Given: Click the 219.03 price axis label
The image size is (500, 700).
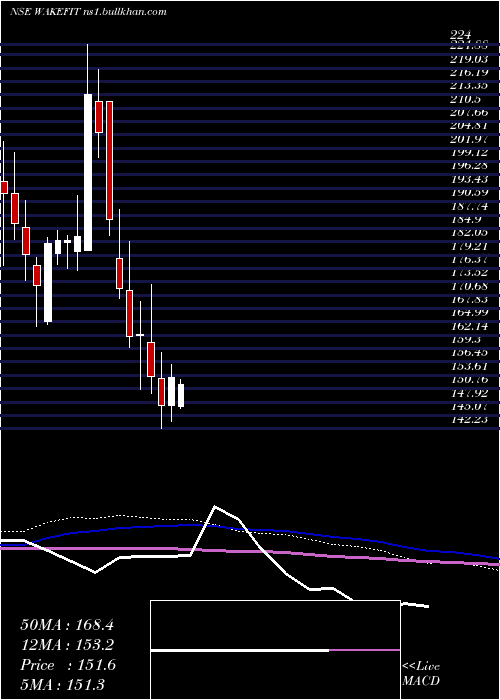Looking at the screenshot, I should [468, 59].
